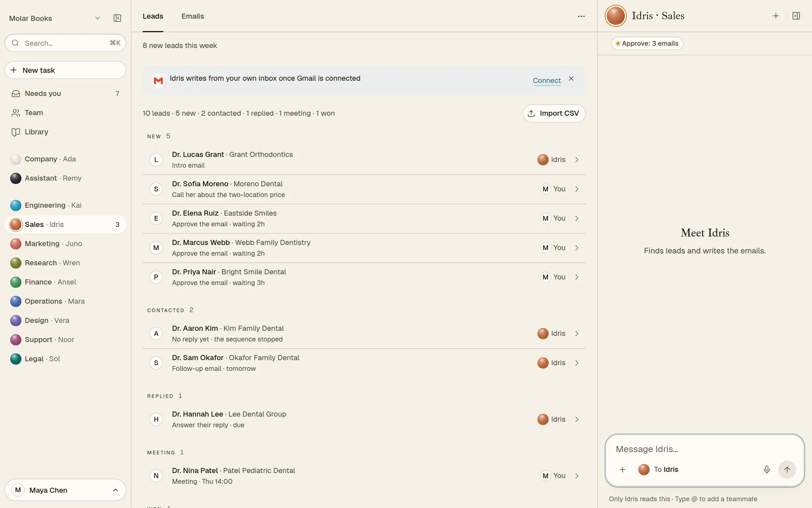Switch to the Emails tab
This screenshot has width=812, height=508.
(193, 16)
